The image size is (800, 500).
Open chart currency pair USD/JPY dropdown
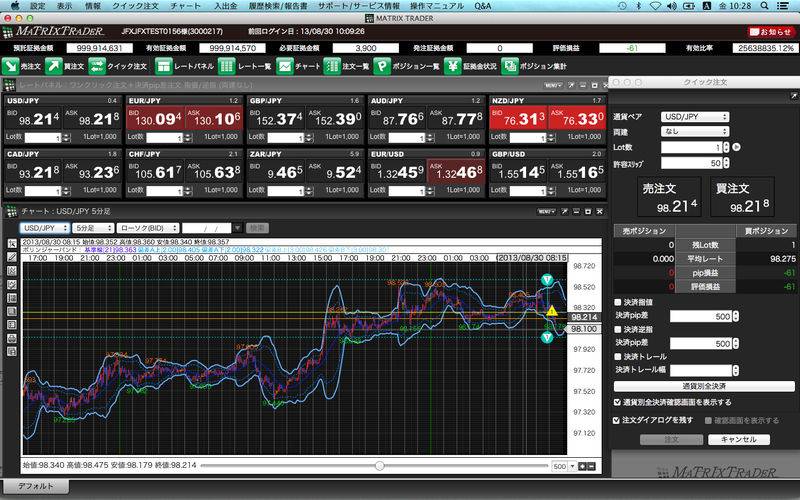(45, 228)
